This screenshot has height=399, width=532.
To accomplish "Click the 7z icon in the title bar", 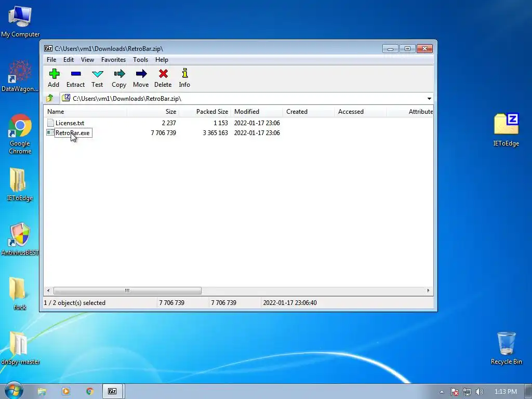I will click(48, 48).
